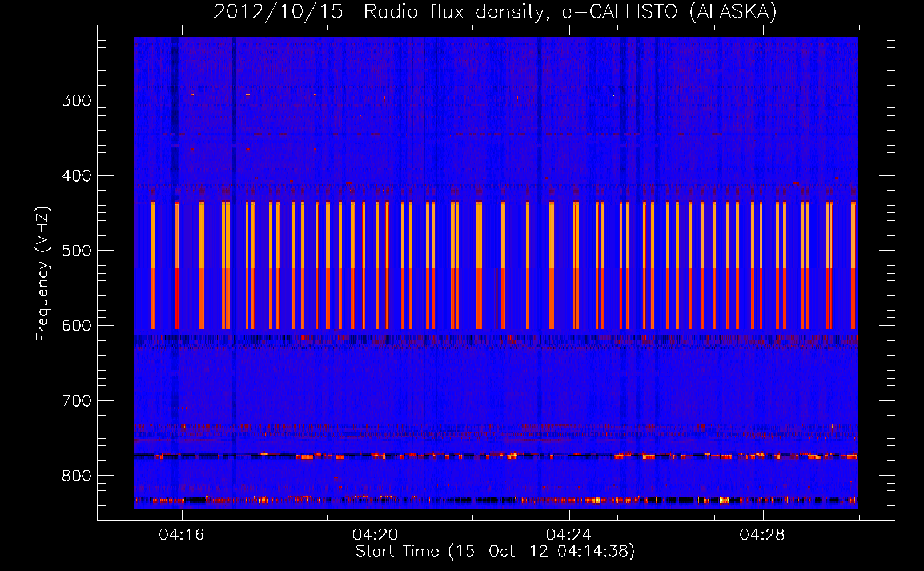Click the 'Frequency (MHZ)' axis label
This screenshot has width=924, height=571.
point(42,274)
